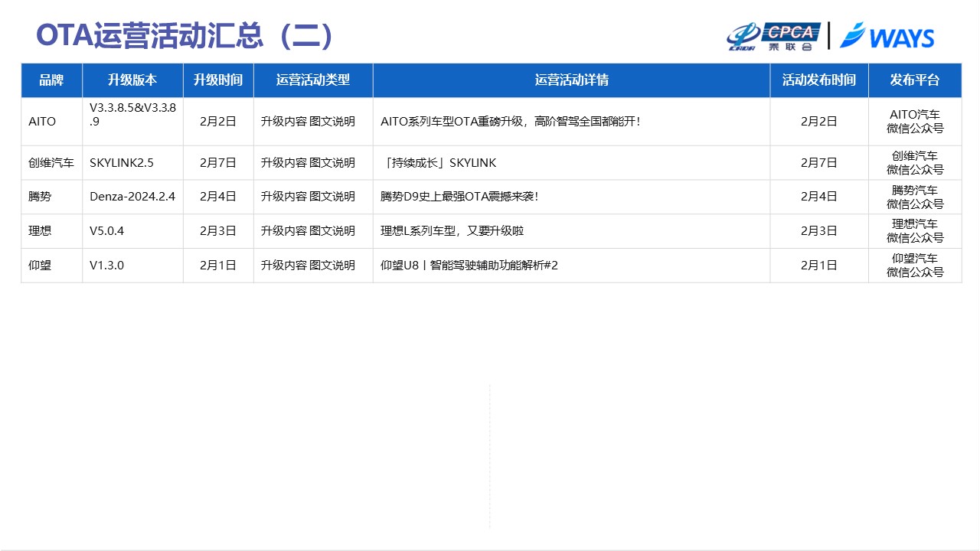
Task: Click the 发布平台 column header
Action: (915, 80)
